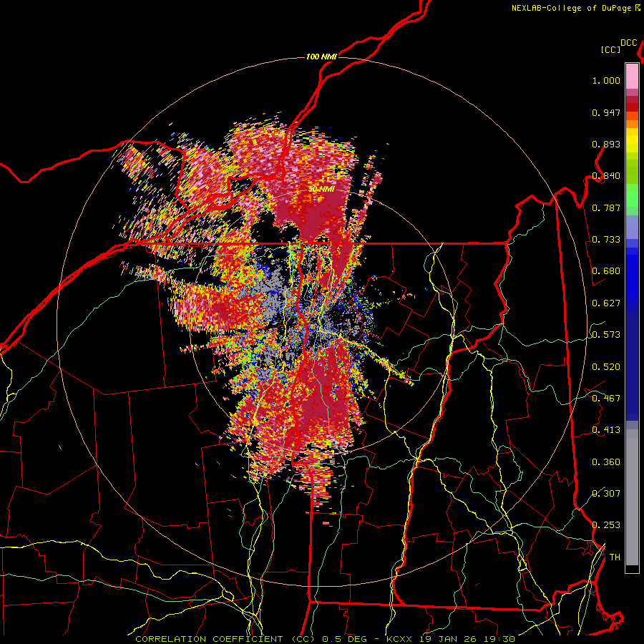Click the light pink swatch at the top of the color bar
The width and height of the screenshot is (644, 644).
(632, 76)
